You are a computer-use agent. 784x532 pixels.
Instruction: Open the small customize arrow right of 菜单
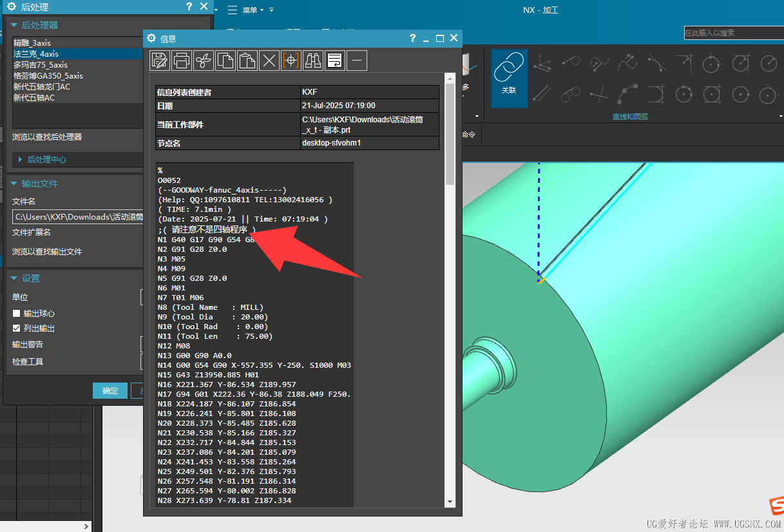pos(272,10)
